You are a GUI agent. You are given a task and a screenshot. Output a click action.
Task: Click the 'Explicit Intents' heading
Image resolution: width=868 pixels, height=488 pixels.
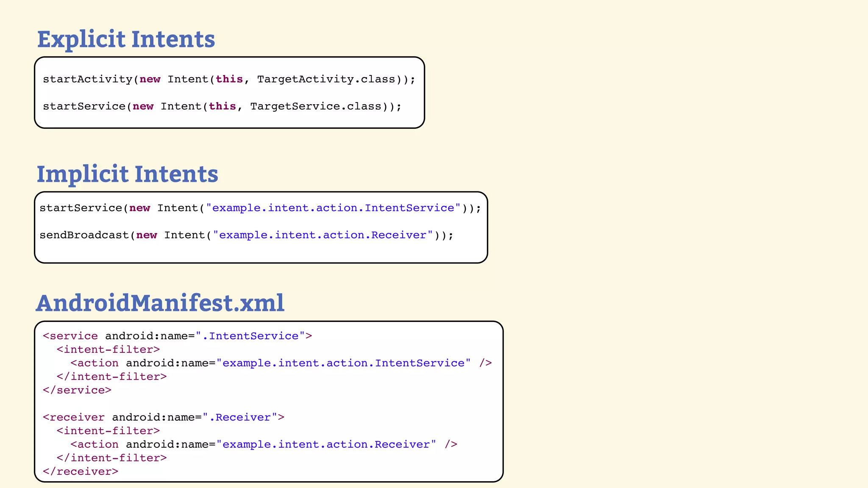pos(126,39)
